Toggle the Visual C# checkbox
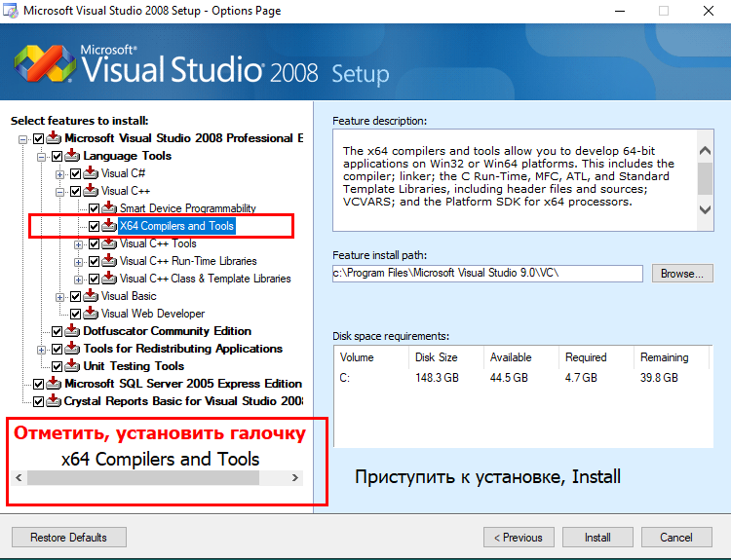The image size is (731, 560). click(75, 174)
